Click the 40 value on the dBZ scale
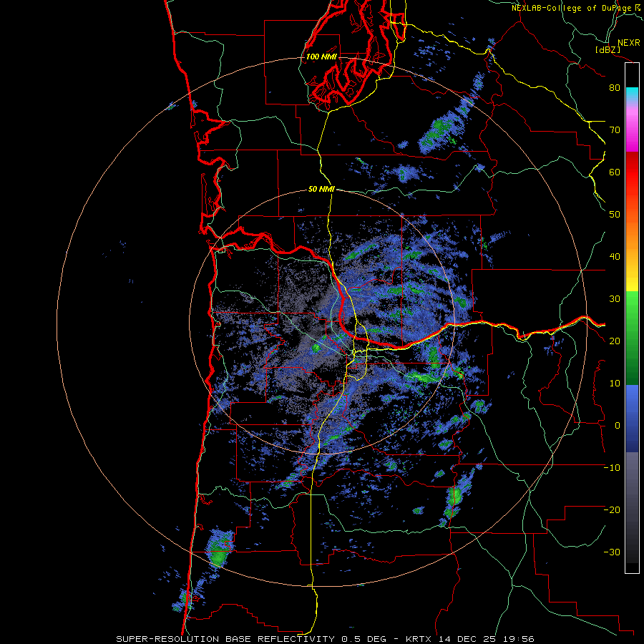644x644 pixels. tap(615, 257)
